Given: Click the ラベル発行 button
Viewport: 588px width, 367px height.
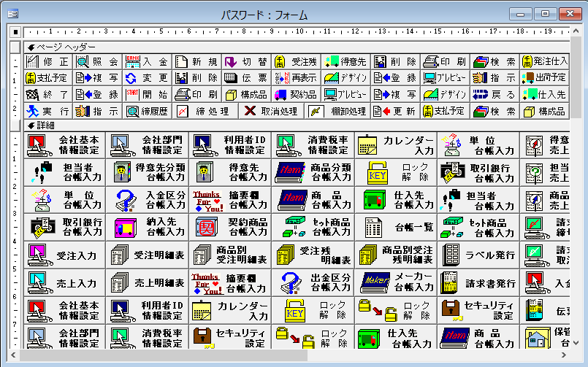Looking at the screenshot, I should click(x=479, y=255).
